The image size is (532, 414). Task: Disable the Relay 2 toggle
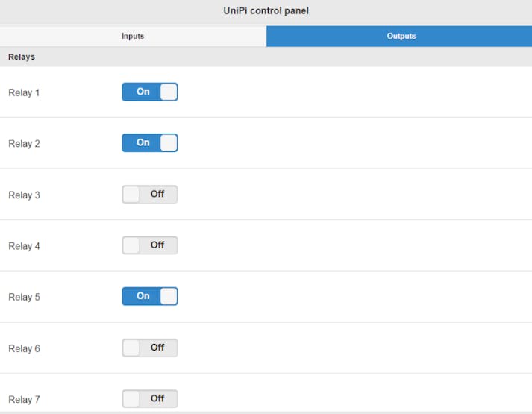point(150,142)
